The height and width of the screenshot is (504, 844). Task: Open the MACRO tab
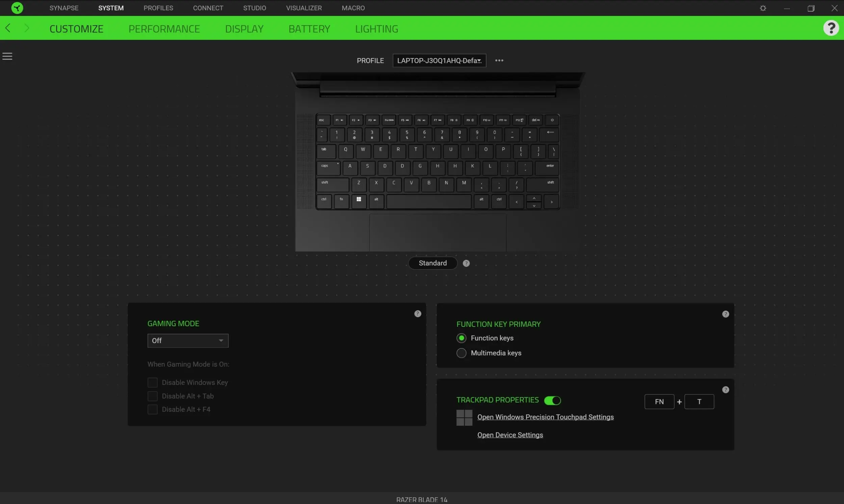pos(353,8)
